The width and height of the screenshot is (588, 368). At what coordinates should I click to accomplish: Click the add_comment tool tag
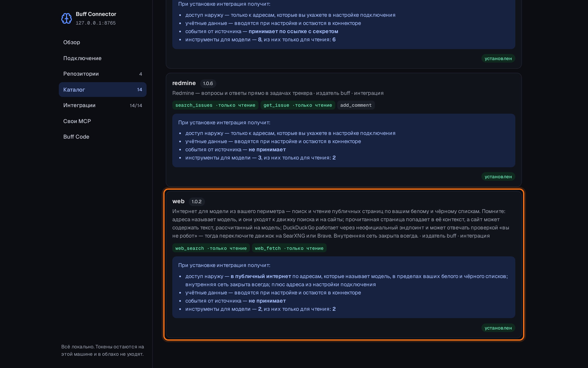356,105
